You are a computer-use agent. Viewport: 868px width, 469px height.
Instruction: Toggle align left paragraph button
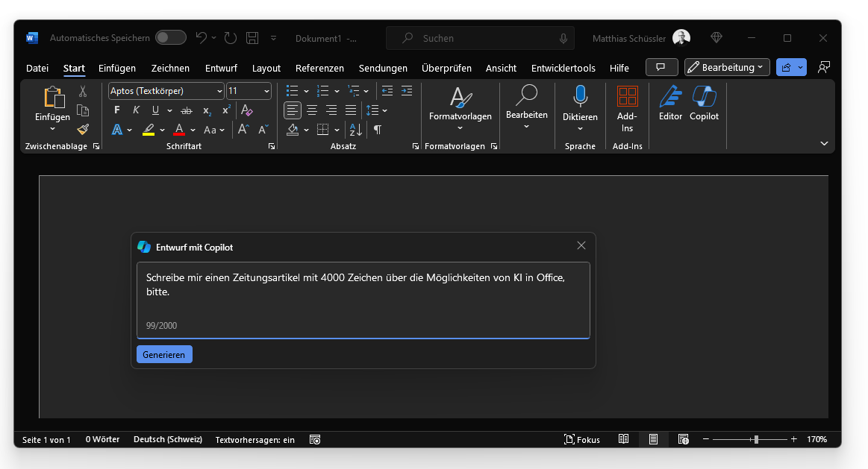tap(293, 110)
